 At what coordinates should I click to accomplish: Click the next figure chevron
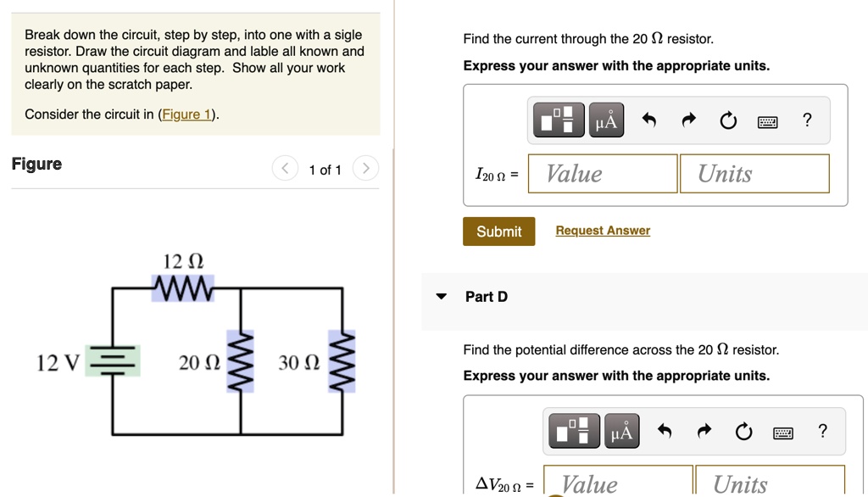364,169
